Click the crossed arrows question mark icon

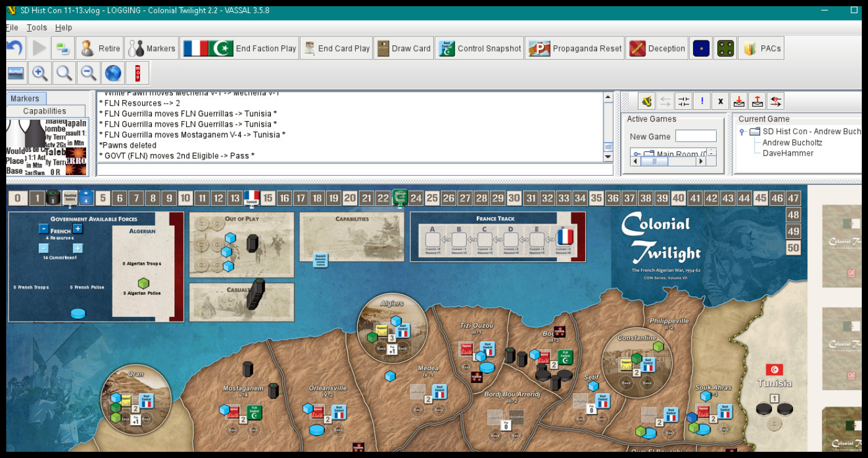point(776,101)
